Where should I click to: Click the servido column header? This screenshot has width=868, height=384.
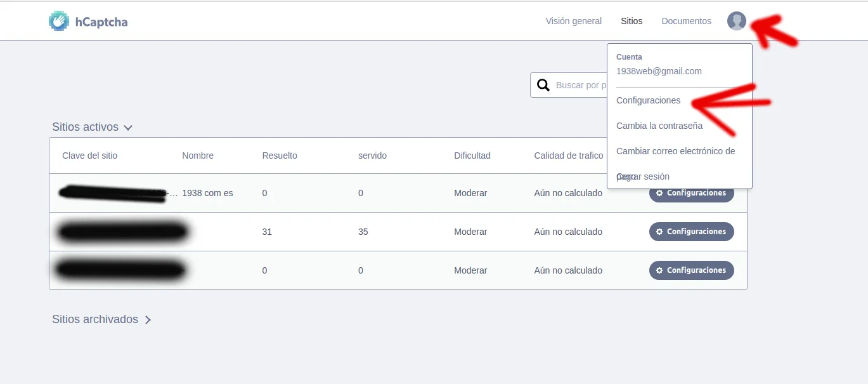coord(372,156)
